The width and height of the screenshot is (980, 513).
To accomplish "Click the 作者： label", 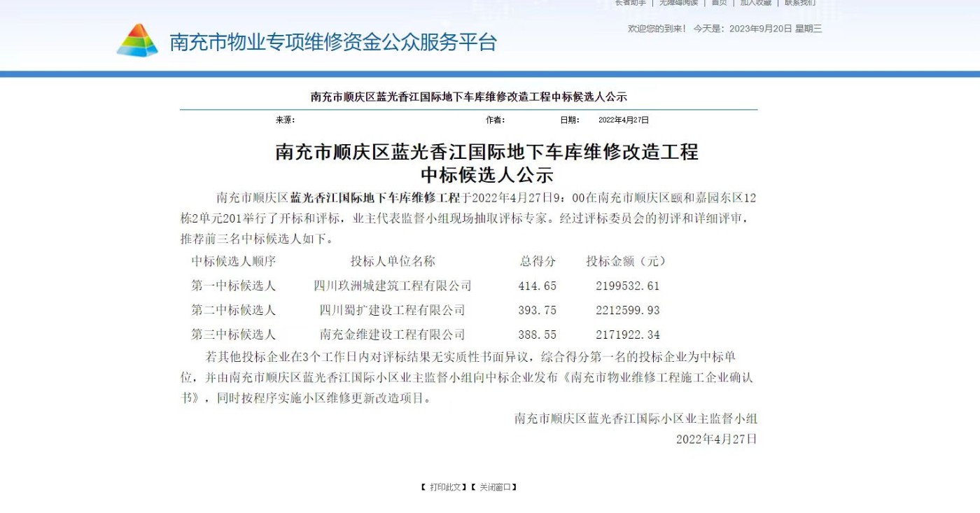I will (496, 120).
